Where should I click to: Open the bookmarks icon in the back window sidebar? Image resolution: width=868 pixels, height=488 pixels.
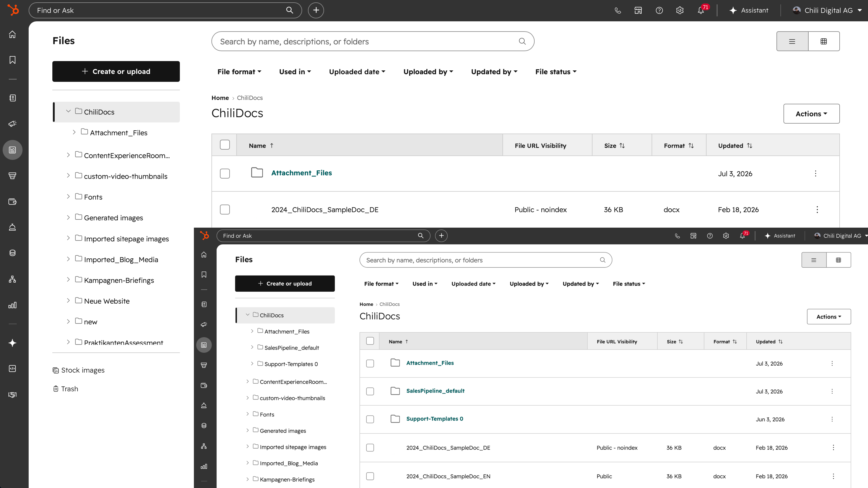13,60
